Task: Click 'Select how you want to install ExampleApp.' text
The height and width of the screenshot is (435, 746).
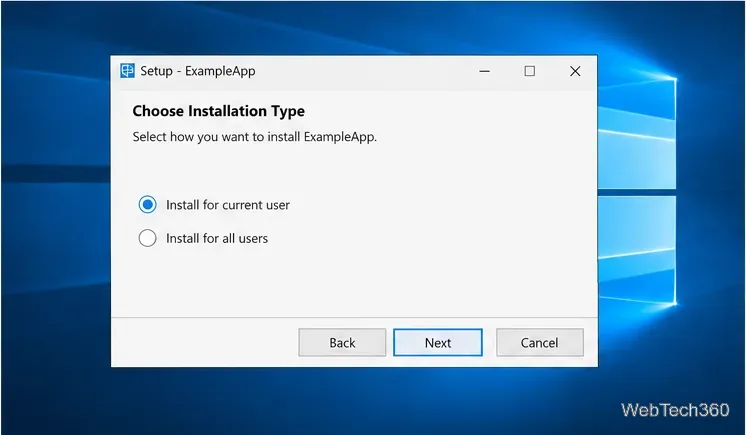Action: (x=255, y=137)
